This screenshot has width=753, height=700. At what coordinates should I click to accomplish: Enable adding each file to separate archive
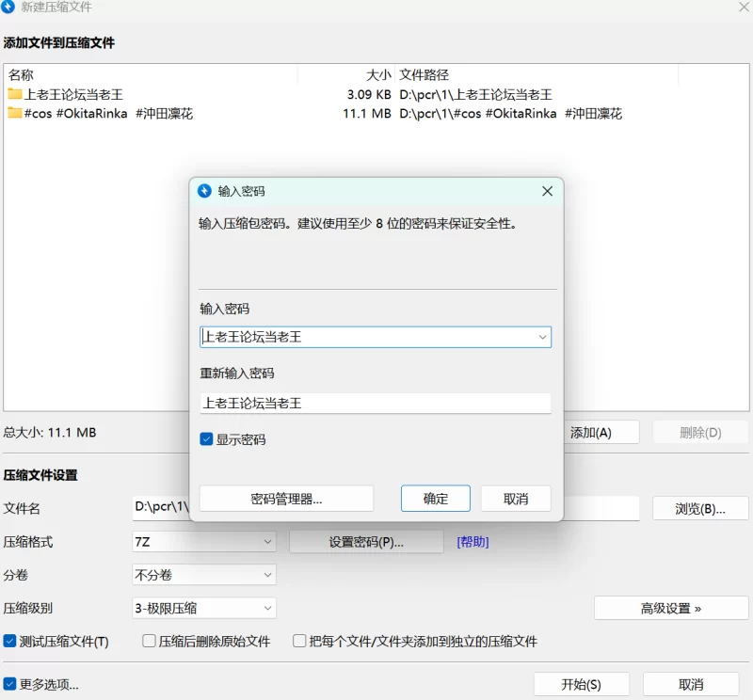pyautogui.click(x=299, y=642)
